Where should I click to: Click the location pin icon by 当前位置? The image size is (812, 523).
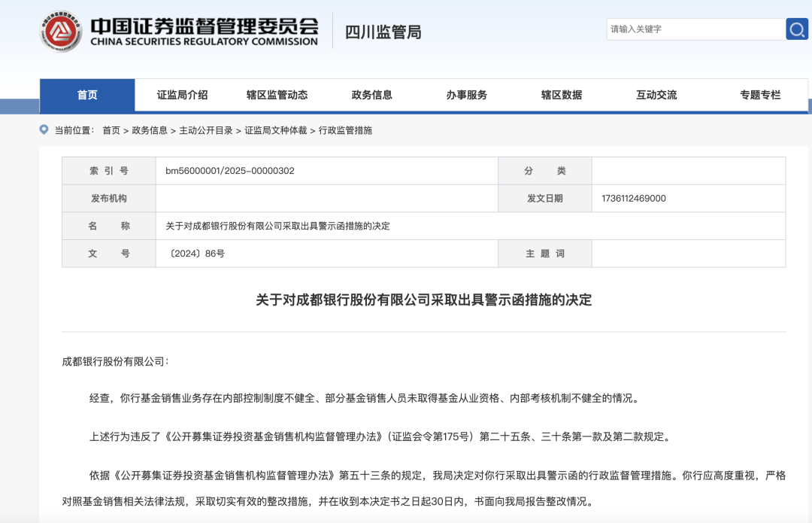[44, 129]
